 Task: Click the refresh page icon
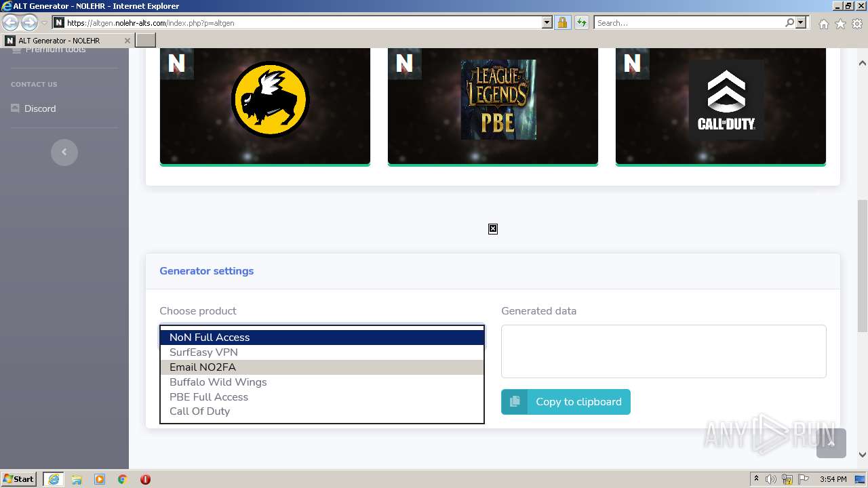(x=582, y=22)
